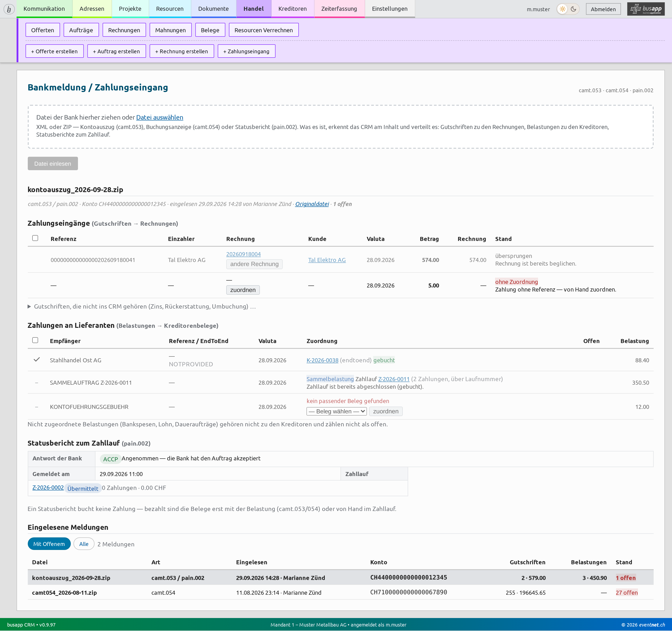Click + Rechnung erstellen
The height and width of the screenshot is (631, 672).
[x=181, y=51]
